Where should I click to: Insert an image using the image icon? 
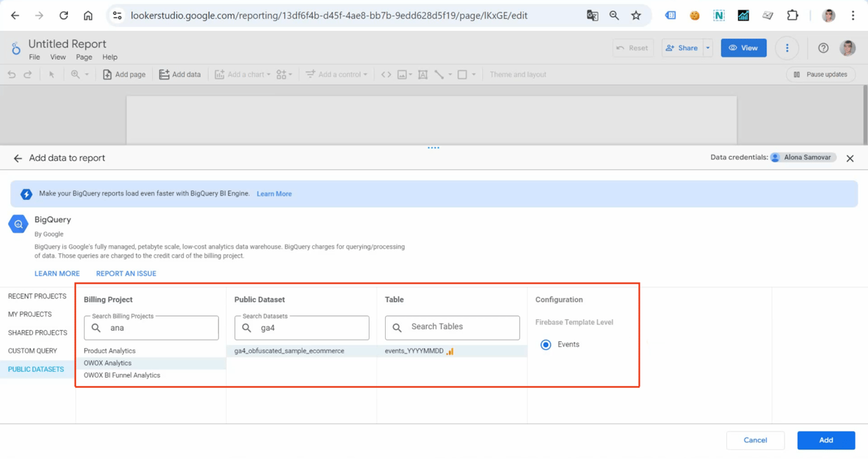(x=402, y=74)
